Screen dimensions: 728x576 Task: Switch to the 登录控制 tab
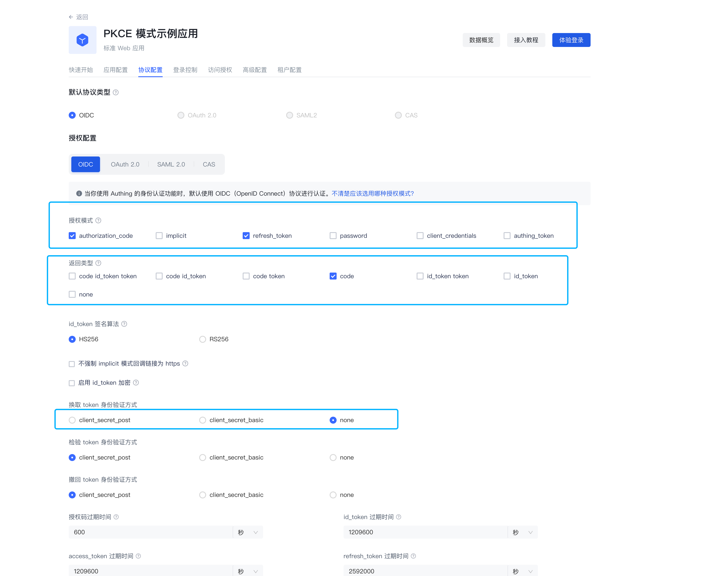pyautogui.click(x=185, y=70)
